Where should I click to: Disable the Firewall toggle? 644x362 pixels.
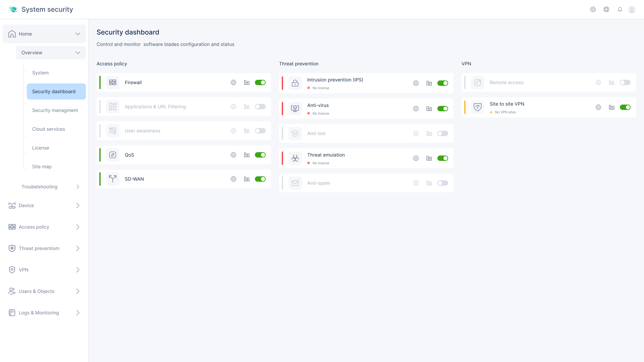tap(260, 82)
